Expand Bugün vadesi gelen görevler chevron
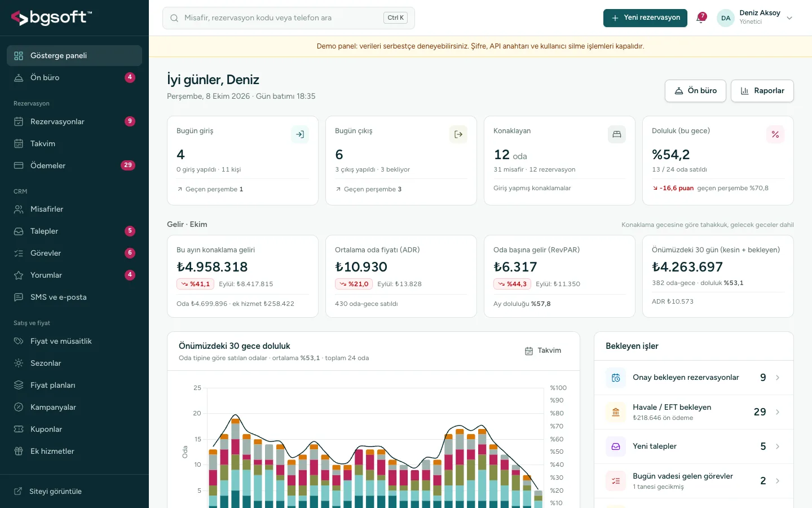Screen dimensions: 812x508 click(778, 481)
